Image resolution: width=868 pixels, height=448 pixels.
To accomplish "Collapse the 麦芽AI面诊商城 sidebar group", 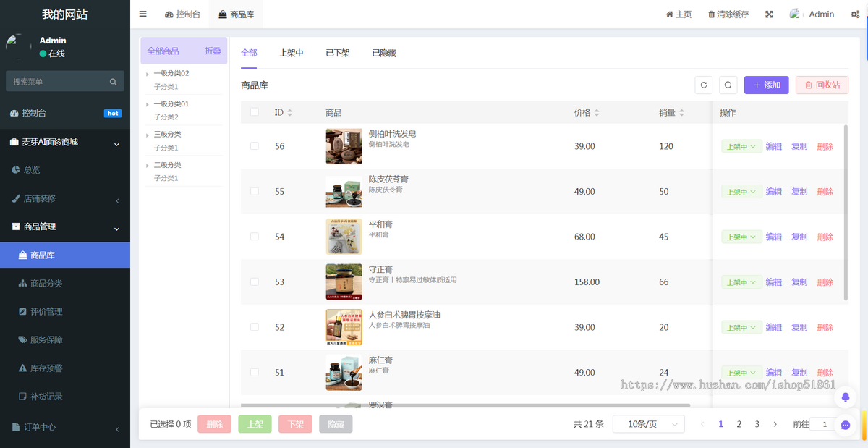I will pos(65,143).
